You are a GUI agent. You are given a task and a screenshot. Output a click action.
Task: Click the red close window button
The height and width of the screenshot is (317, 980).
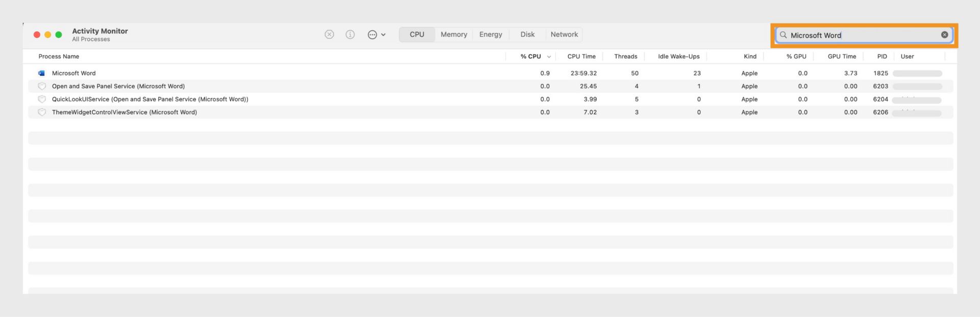pyautogui.click(x=37, y=35)
